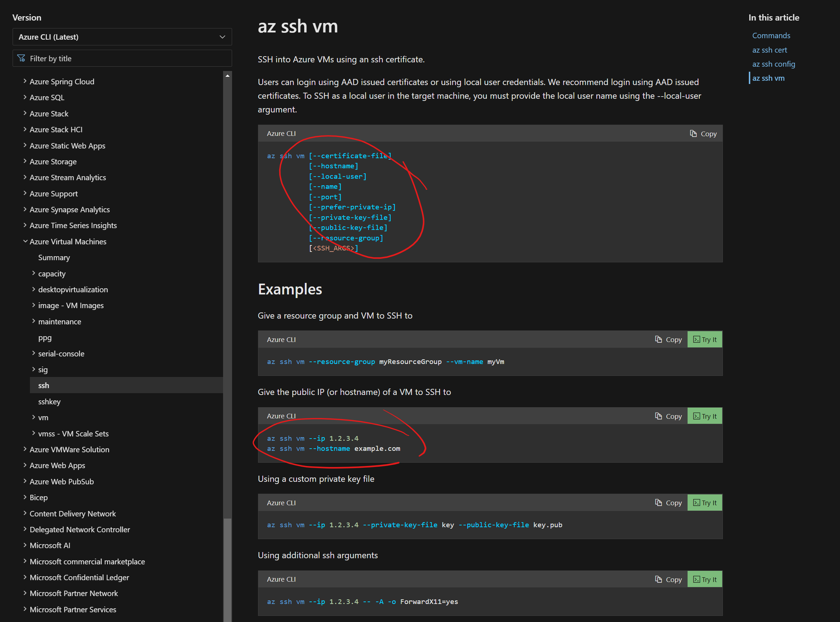Expand Azure Stack HCI node
Screen dimensions: 840x622
click(x=25, y=129)
